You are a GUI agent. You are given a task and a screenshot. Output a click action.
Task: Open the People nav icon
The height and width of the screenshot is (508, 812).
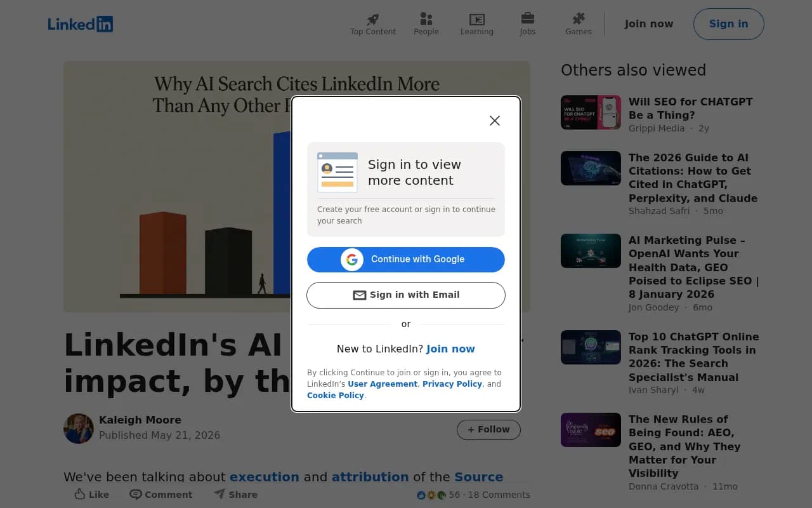[426, 19]
